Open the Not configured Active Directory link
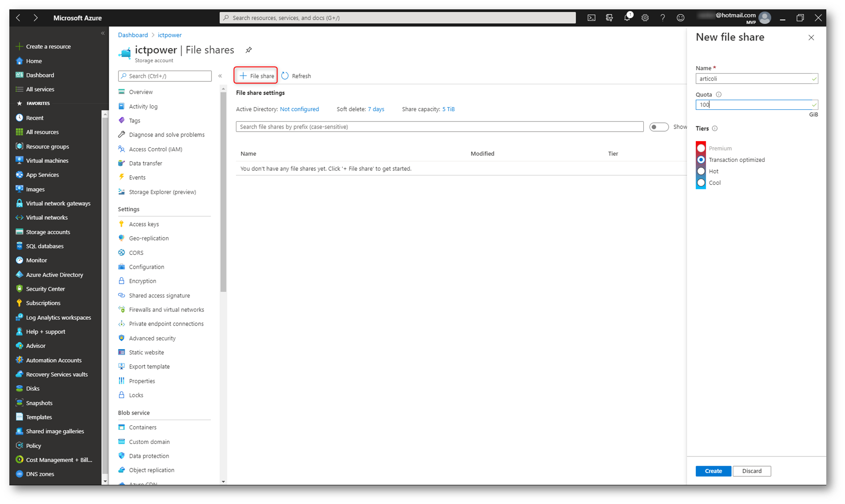This screenshot has height=504, width=845. point(299,109)
